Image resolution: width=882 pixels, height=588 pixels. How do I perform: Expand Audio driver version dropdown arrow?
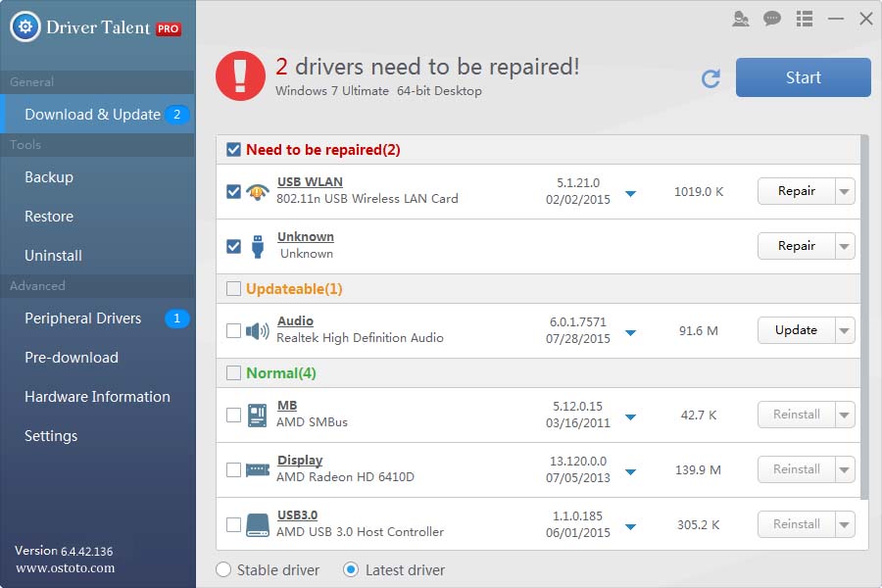point(630,332)
